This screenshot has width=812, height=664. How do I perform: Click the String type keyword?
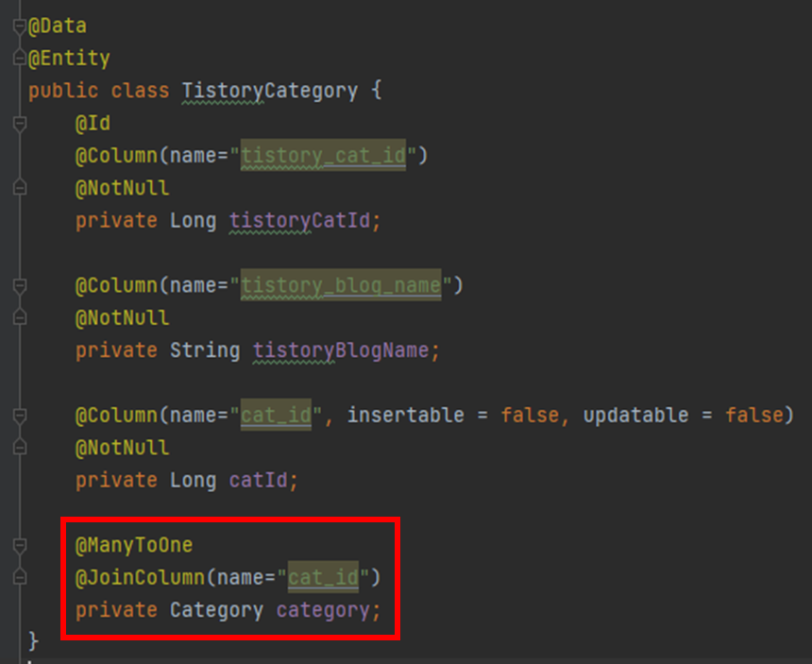205,350
